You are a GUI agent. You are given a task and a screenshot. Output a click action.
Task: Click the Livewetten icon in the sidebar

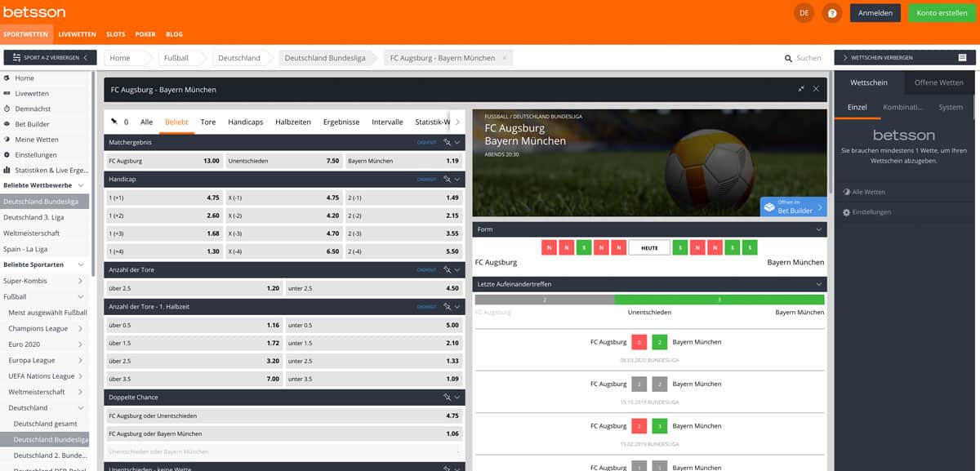pos(7,93)
